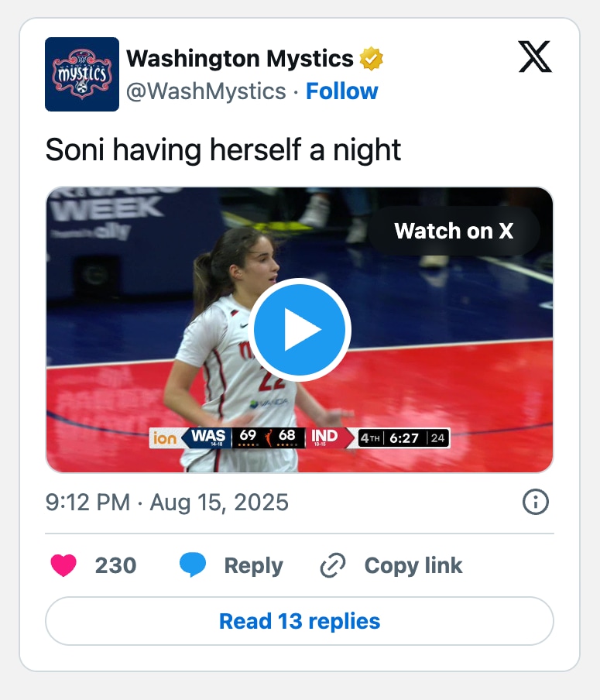The image size is (600, 700).
Task: Open the tweet info icon
Action: point(535,503)
